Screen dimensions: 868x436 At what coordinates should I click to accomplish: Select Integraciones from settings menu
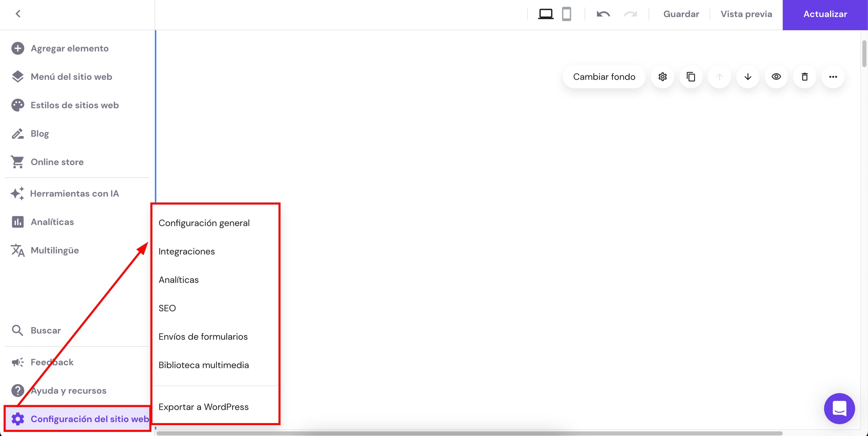click(186, 251)
